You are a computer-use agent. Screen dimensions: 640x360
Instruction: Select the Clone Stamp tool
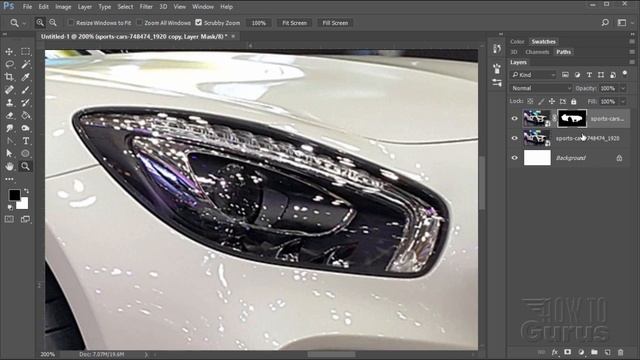9,102
